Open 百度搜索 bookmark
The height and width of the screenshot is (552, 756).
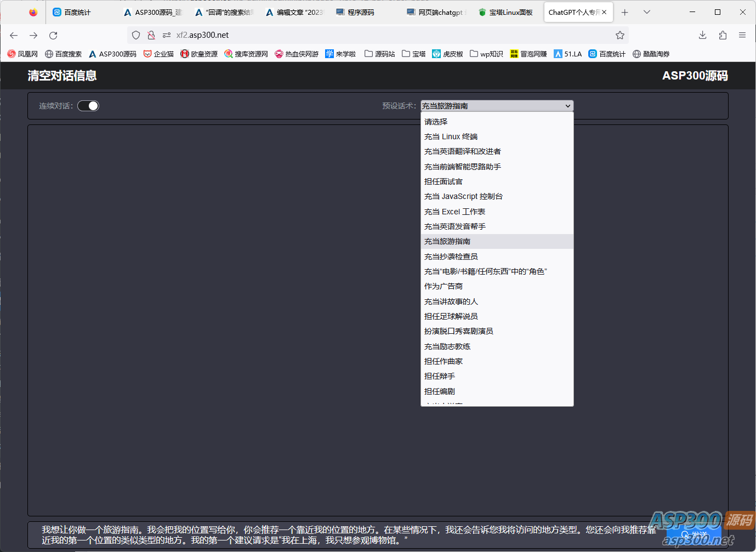click(x=63, y=54)
